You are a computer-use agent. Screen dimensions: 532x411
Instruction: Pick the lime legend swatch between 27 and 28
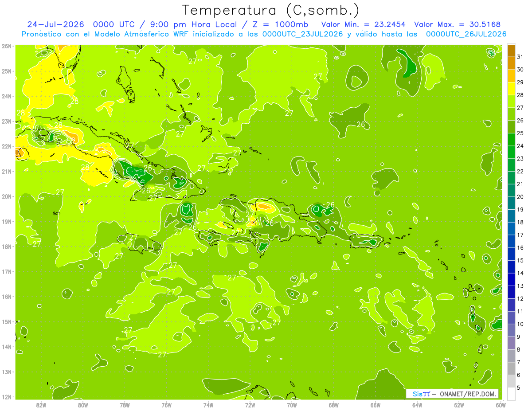[511, 101]
